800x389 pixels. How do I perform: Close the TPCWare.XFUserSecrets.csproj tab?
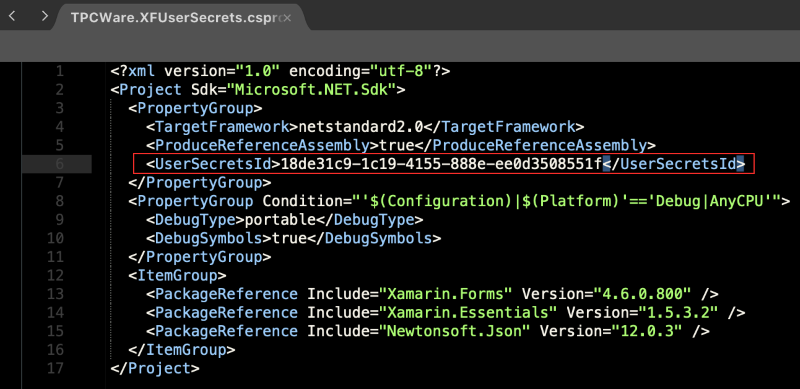(287, 18)
